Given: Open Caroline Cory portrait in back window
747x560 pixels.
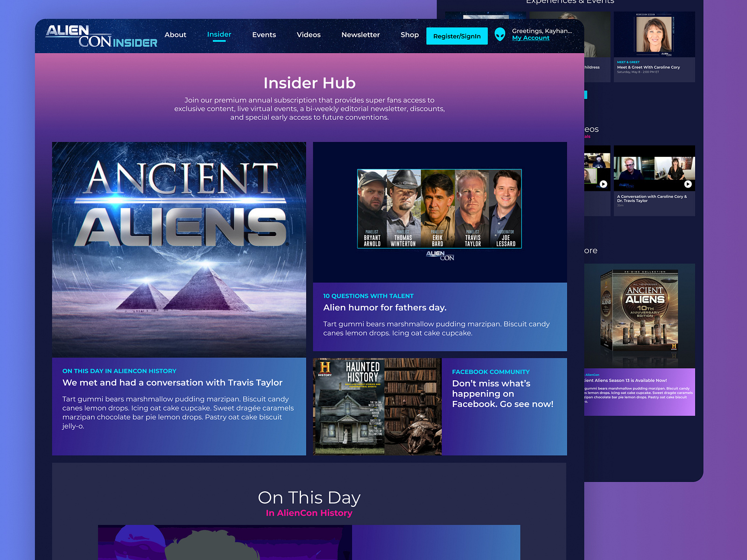Looking at the screenshot, I should coord(654,35).
